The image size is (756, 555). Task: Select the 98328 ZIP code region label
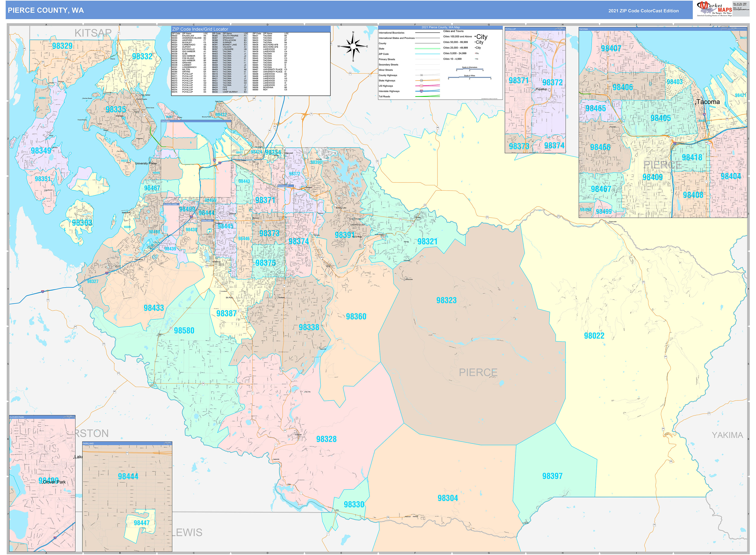[326, 439]
